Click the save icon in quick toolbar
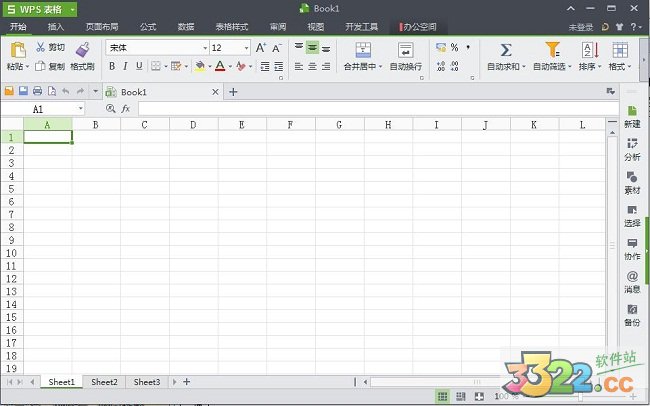Viewport: 650px width, 406px height. [23, 91]
